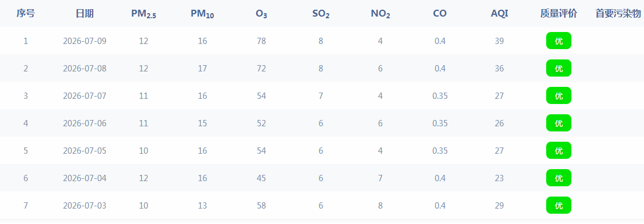Click the 优 quality badge for 2026-07-08
This screenshot has width=644, height=224.
point(559,68)
